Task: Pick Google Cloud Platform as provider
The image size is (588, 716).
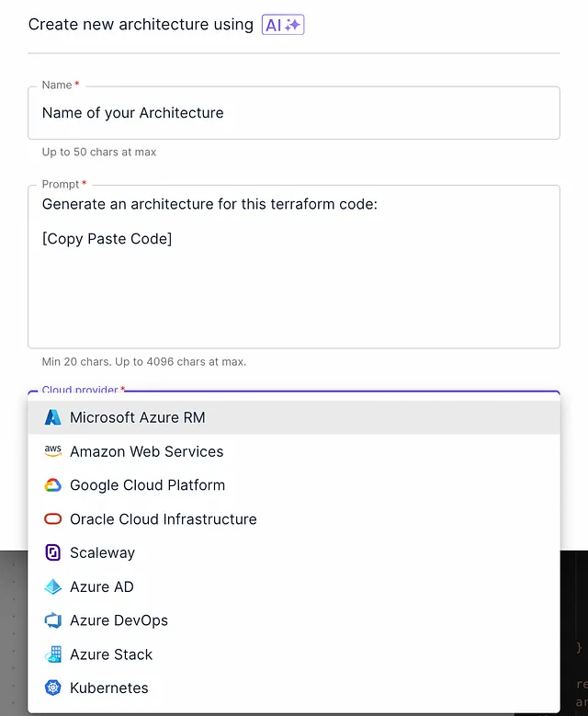Action: pos(294,485)
